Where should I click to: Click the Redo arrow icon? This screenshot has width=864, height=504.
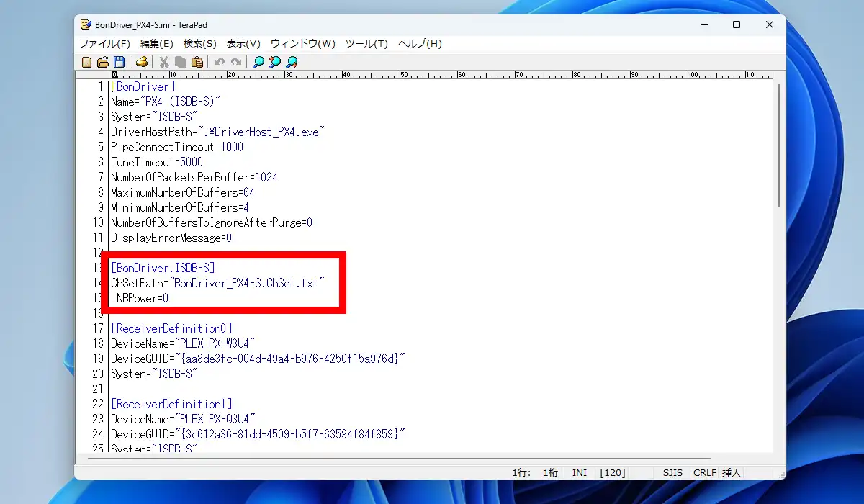(235, 63)
